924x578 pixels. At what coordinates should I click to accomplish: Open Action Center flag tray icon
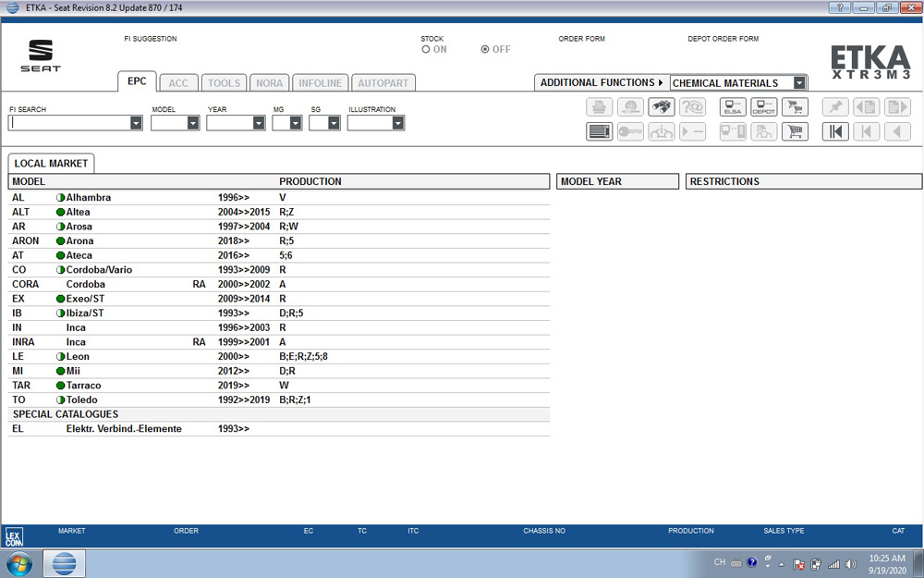(x=798, y=564)
